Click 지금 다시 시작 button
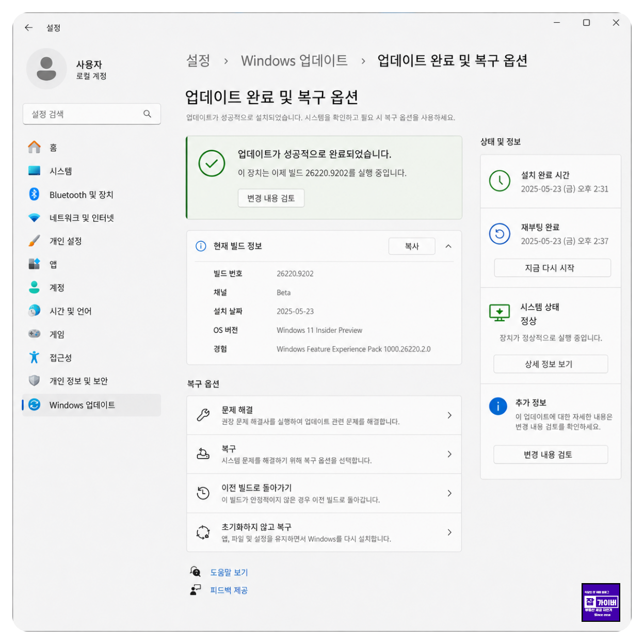 pos(552,268)
